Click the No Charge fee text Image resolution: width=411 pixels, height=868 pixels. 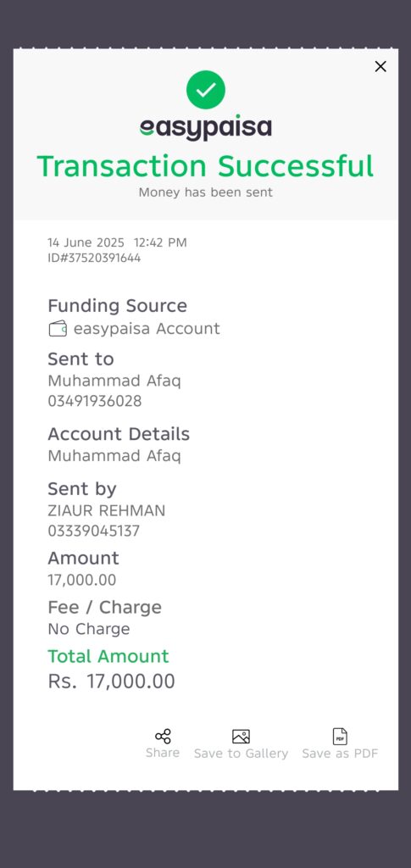coord(88,629)
